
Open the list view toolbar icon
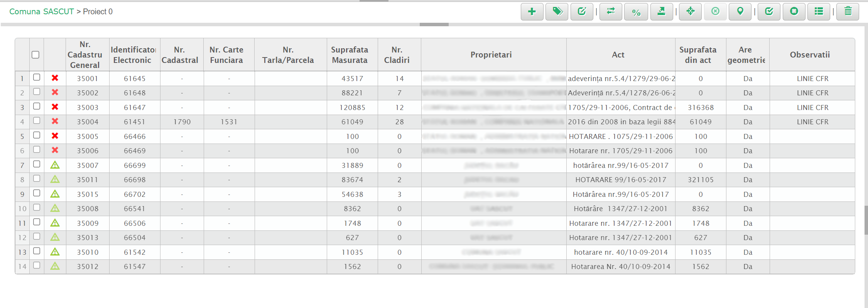[x=819, y=12]
